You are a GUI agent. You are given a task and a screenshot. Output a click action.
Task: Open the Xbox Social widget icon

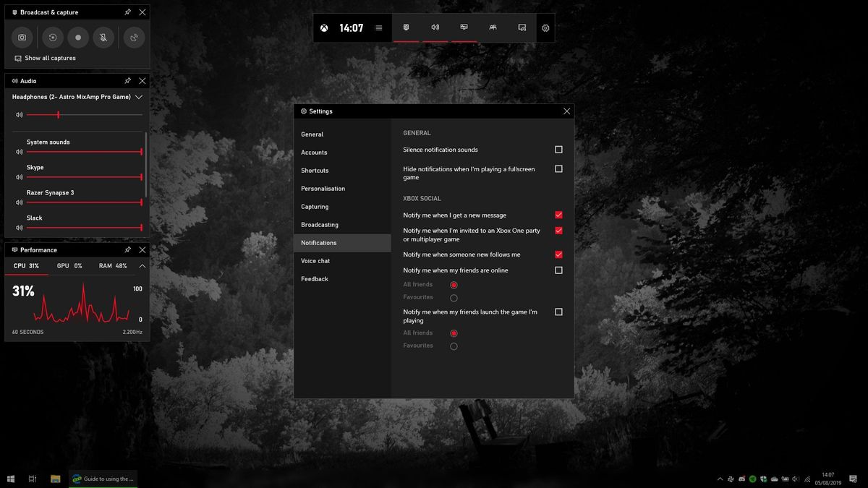tap(493, 27)
